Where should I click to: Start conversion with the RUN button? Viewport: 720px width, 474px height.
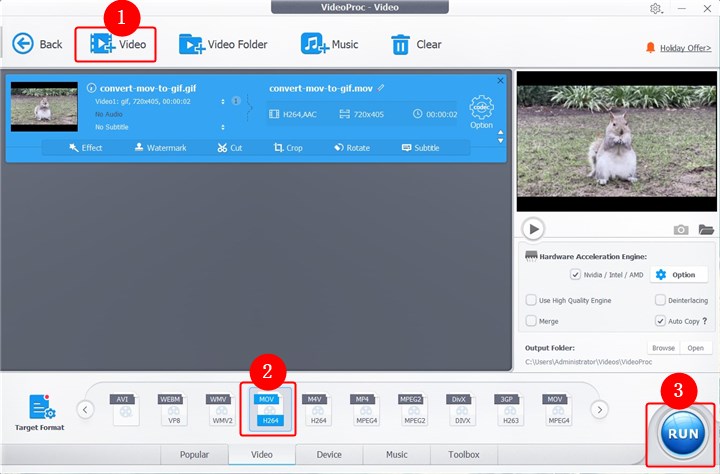click(683, 434)
